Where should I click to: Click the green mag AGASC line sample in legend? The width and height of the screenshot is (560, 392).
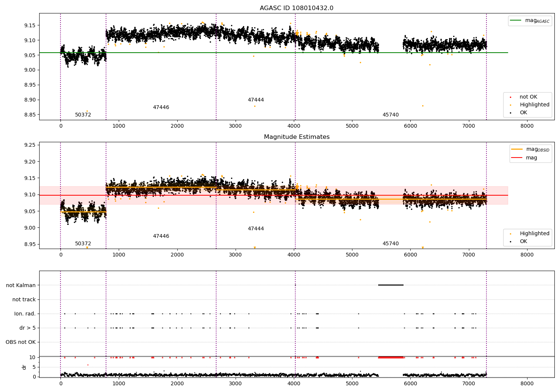516,21
